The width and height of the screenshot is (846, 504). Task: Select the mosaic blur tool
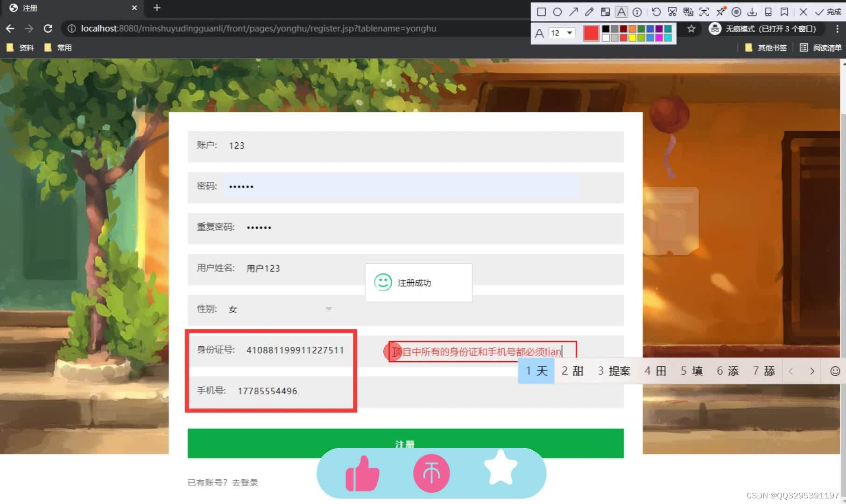click(605, 12)
